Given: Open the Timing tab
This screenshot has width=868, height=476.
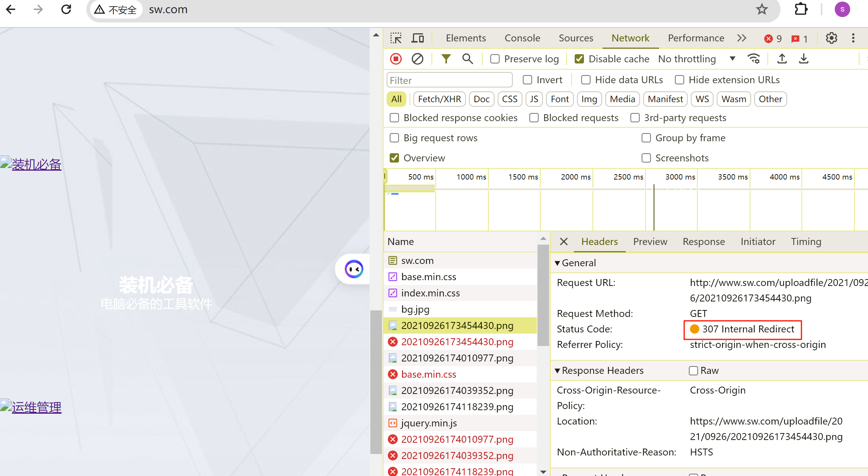Looking at the screenshot, I should coord(806,241).
